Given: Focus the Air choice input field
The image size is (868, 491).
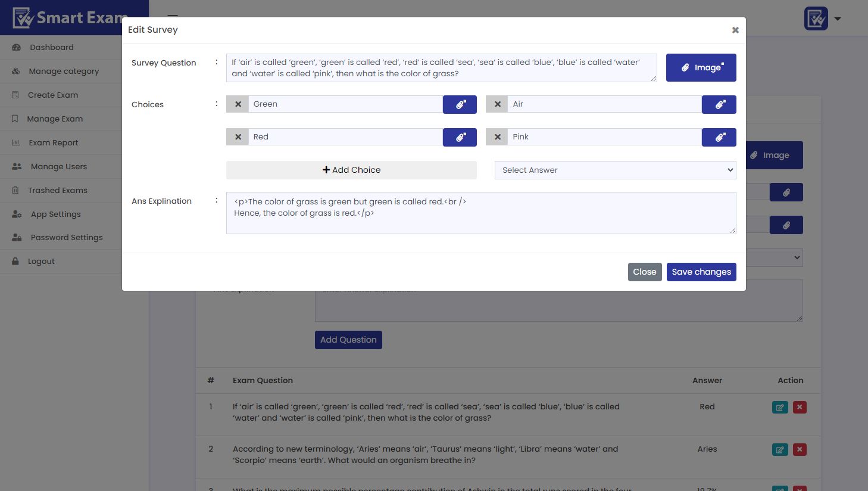Looking at the screenshot, I should 605,104.
